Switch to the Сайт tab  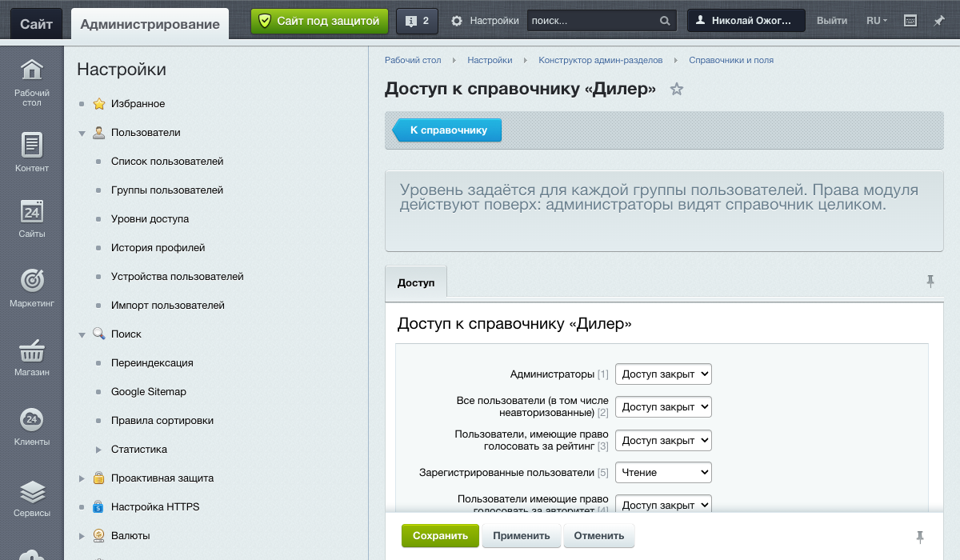[37, 24]
